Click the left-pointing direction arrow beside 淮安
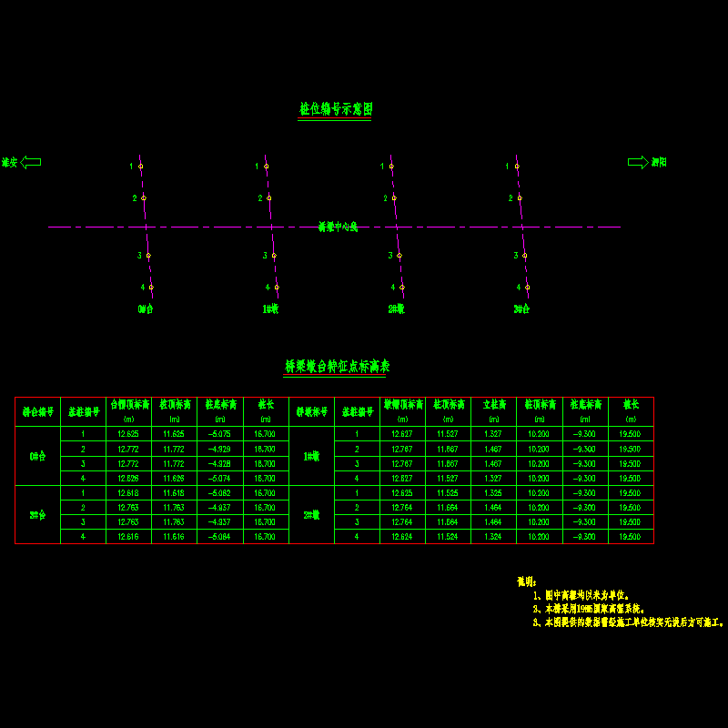Viewport: 728px width, 728px height. (x=31, y=162)
